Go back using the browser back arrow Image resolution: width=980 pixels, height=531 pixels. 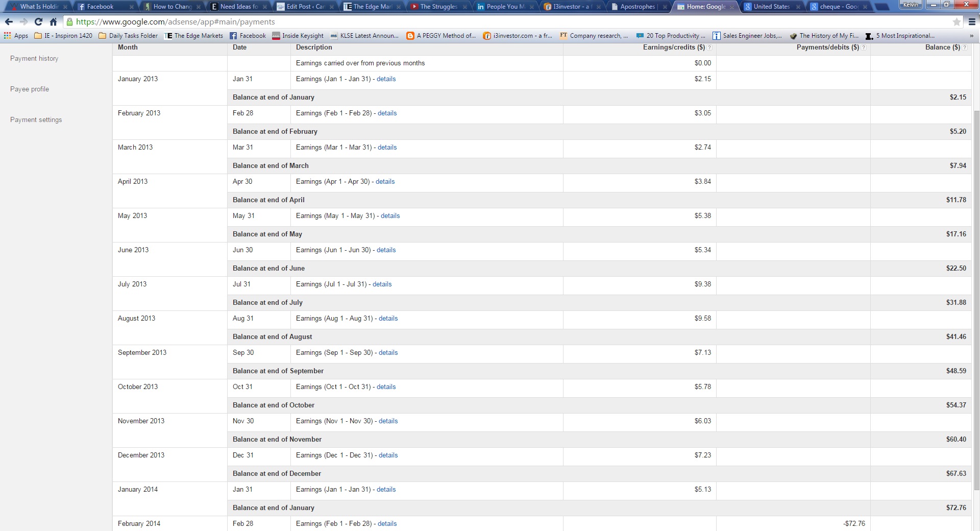tap(9, 21)
